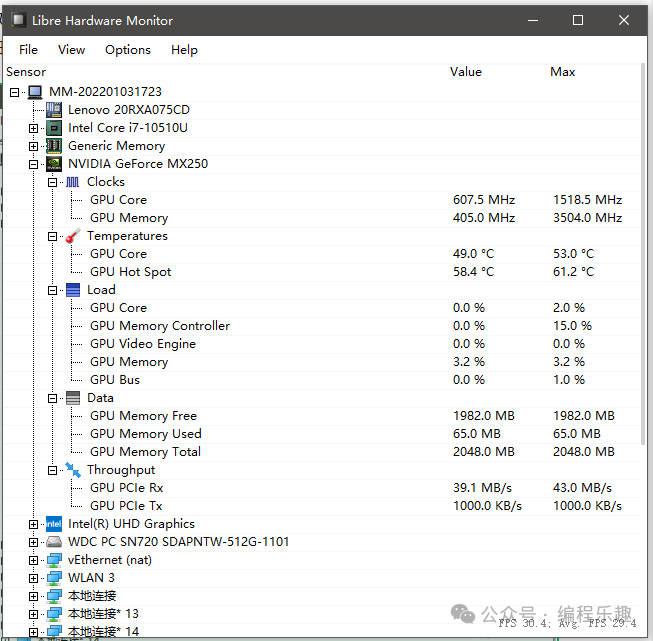Maximize the Libre Hardware Monitor window

[x=578, y=20]
